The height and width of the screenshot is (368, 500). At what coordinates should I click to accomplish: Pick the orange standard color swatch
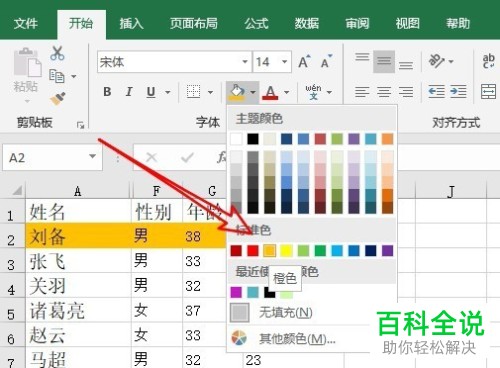click(269, 250)
